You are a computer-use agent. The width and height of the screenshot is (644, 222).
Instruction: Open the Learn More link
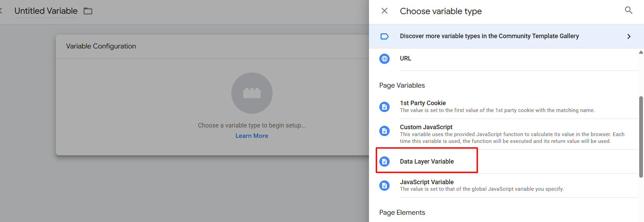pyautogui.click(x=252, y=136)
